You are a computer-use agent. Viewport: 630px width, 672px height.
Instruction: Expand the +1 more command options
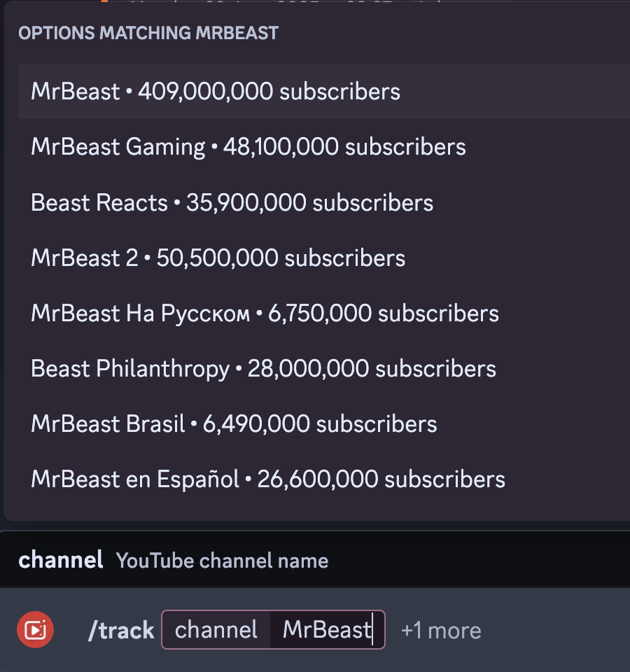[441, 631]
